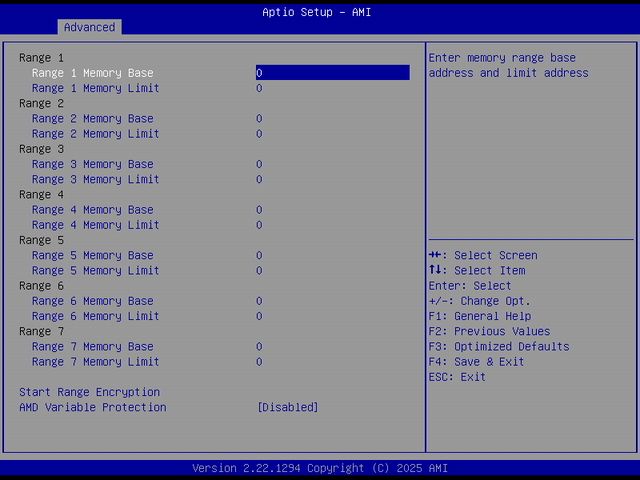The height and width of the screenshot is (480, 640).
Task: Click the Version 2.22.1294 copyright footer
Action: click(320, 468)
